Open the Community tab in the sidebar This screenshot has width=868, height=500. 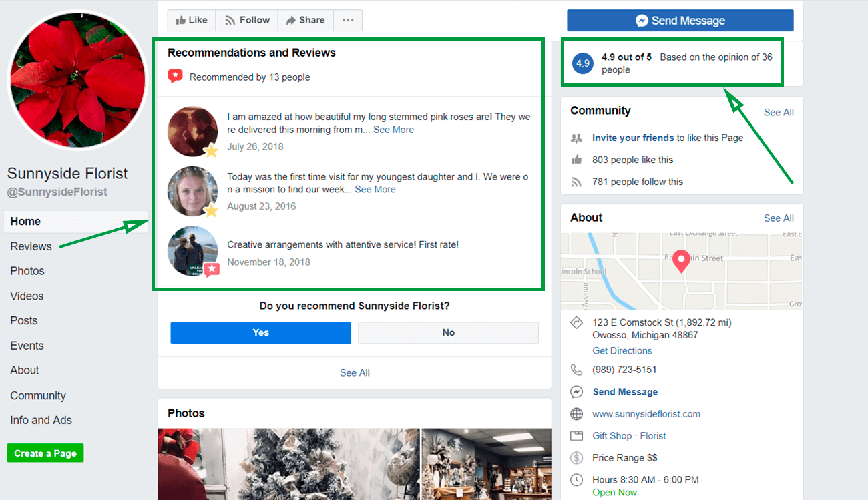point(38,396)
